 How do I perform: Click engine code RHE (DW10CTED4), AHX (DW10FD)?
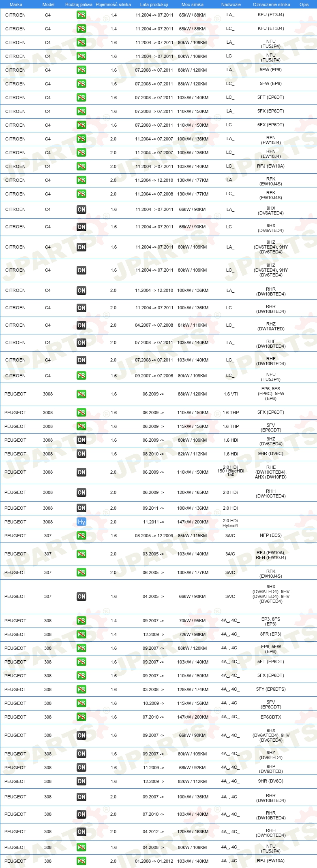tap(271, 472)
